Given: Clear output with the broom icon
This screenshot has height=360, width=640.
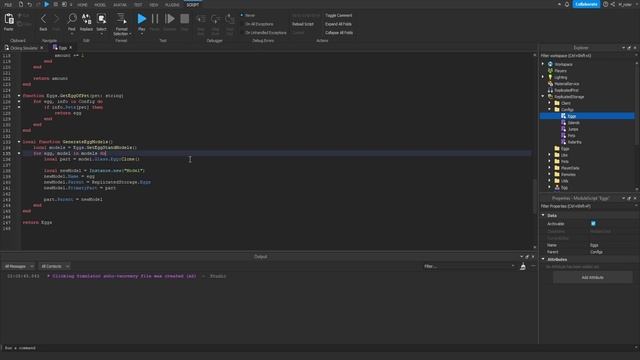Looking at the screenshot, I should (x=522, y=267).
